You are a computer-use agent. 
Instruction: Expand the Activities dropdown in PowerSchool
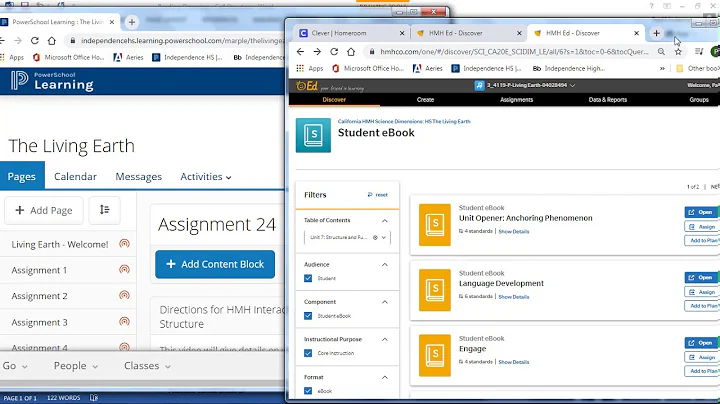point(206,176)
